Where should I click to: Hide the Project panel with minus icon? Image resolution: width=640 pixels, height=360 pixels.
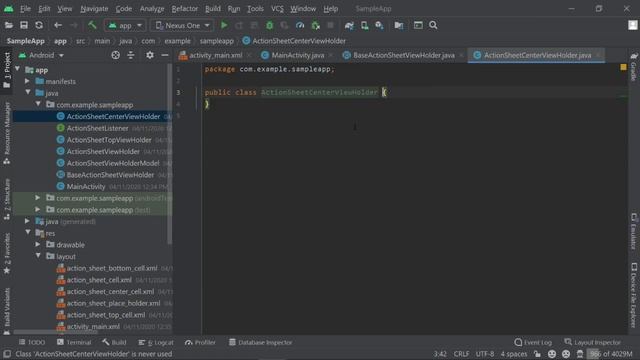[165, 55]
